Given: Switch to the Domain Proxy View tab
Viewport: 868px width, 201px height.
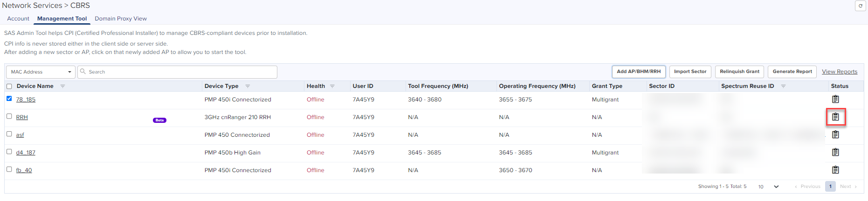Looking at the screenshot, I should (121, 19).
